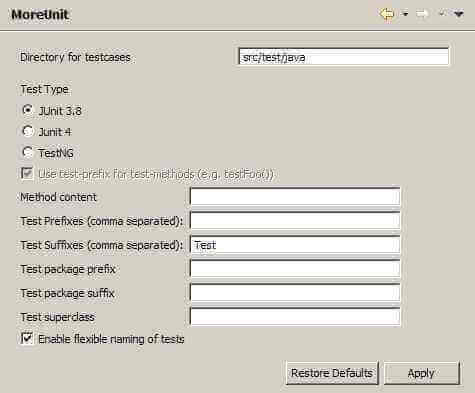Click the Test Suffixes field containing Test
Viewport: 475px width, 393px height.
[x=295, y=245]
